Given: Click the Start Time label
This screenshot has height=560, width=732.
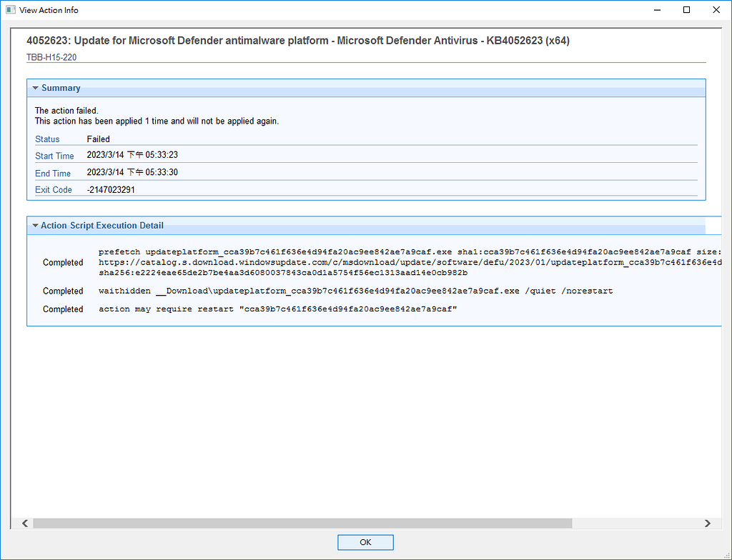Looking at the screenshot, I should pos(54,156).
